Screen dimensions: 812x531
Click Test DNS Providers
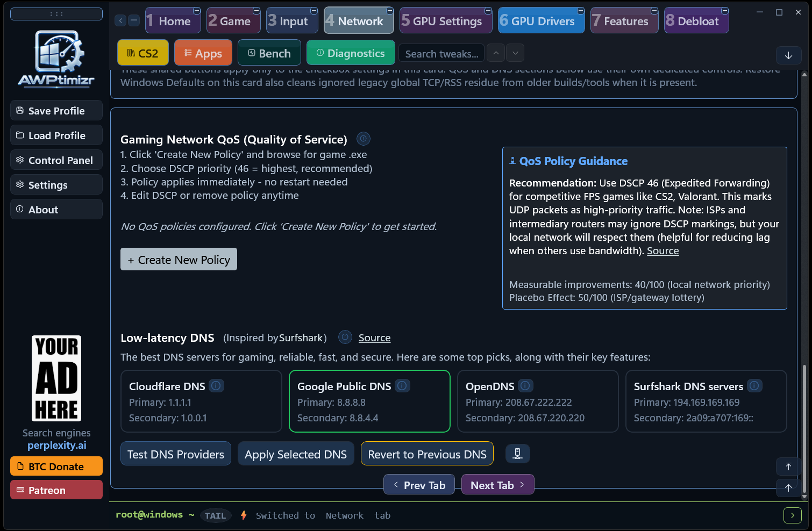tap(176, 454)
